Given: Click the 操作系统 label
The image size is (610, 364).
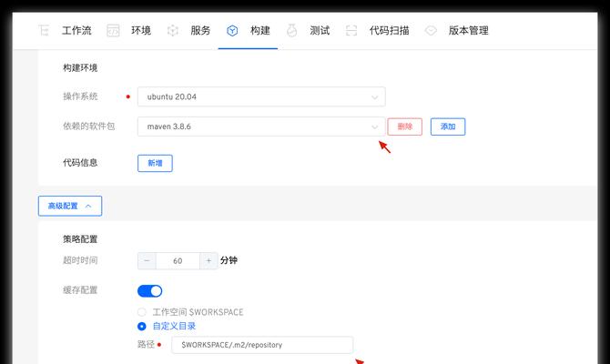Looking at the screenshot, I should coord(80,96).
